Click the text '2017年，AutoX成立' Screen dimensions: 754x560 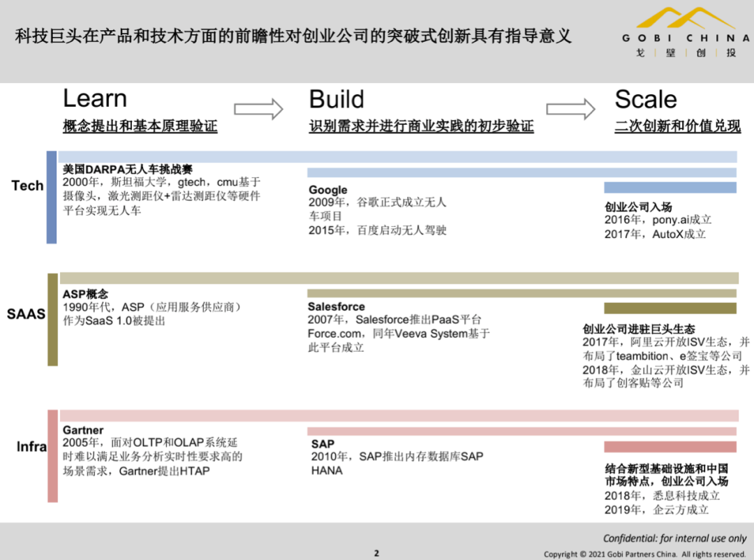click(x=655, y=235)
